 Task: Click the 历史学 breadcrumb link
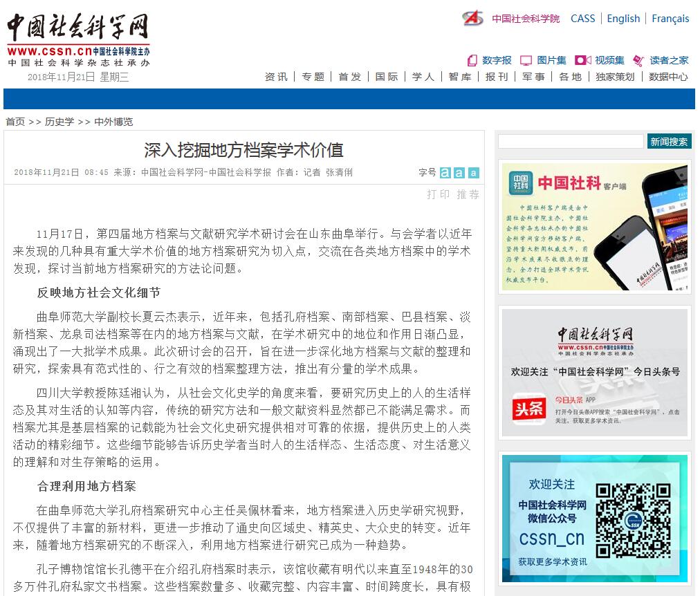[59, 122]
